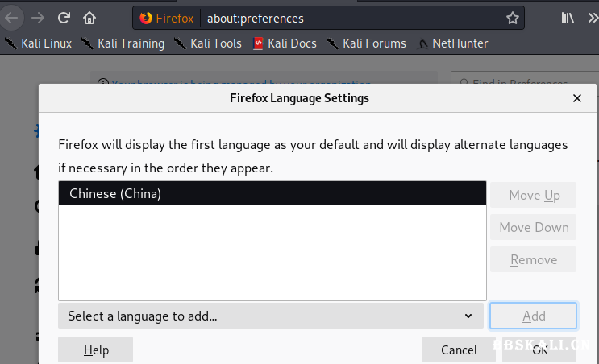Click the browser reload icon
Image resolution: width=599 pixels, height=364 pixels.
point(64,17)
